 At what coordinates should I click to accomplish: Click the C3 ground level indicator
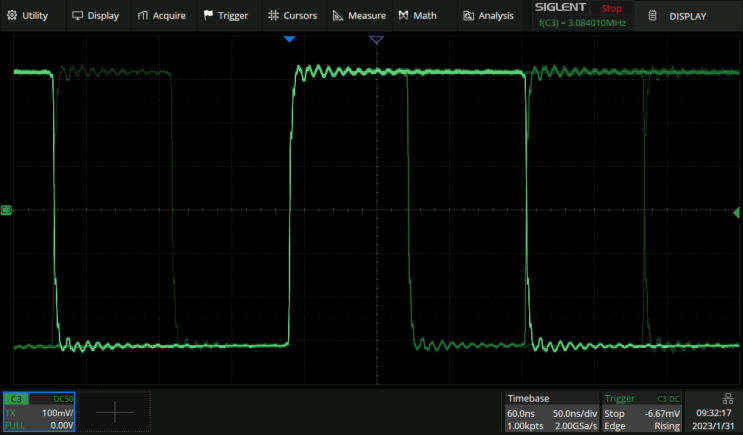click(6, 210)
